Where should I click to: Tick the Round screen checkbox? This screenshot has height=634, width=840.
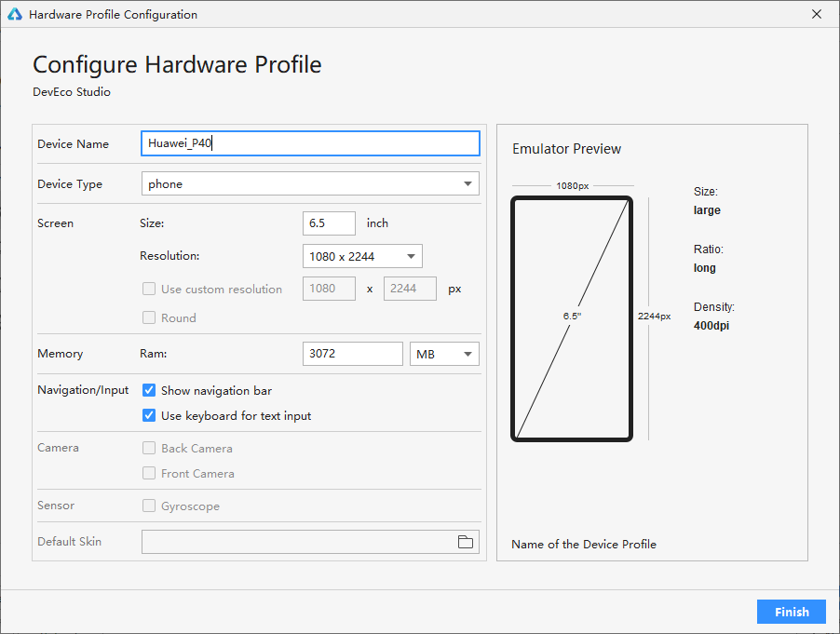click(x=149, y=318)
